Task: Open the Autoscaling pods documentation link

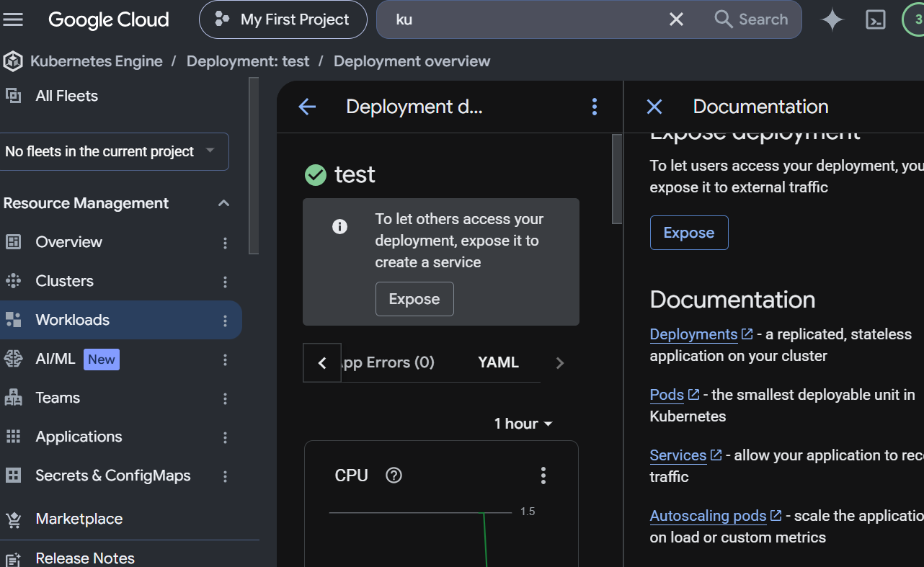Action: point(716,516)
